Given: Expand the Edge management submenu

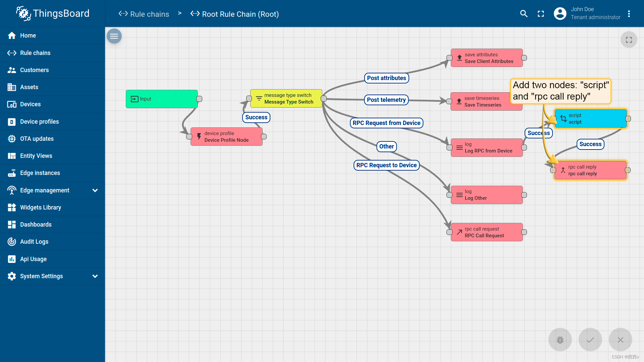Looking at the screenshot, I should click(95, 190).
